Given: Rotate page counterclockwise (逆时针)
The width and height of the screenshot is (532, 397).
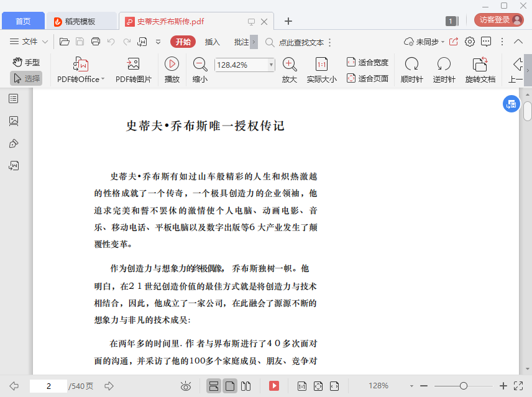Looking at the screenshot, I should pos(444,70).
